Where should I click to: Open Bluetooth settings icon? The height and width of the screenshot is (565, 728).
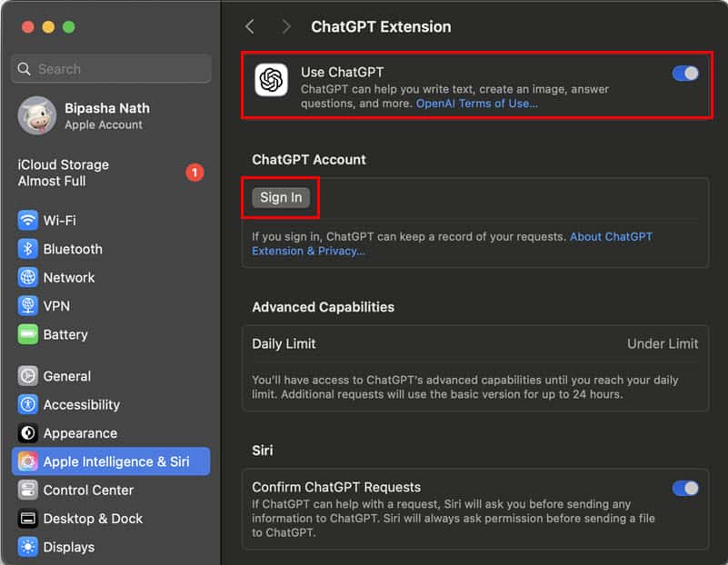pos(28,249)
